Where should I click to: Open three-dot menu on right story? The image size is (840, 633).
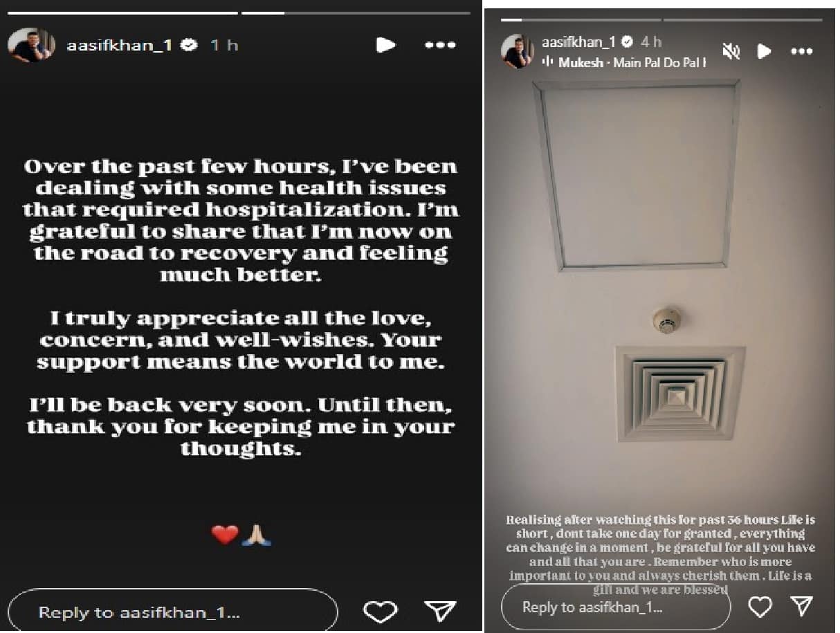click(x=801, y=51)
